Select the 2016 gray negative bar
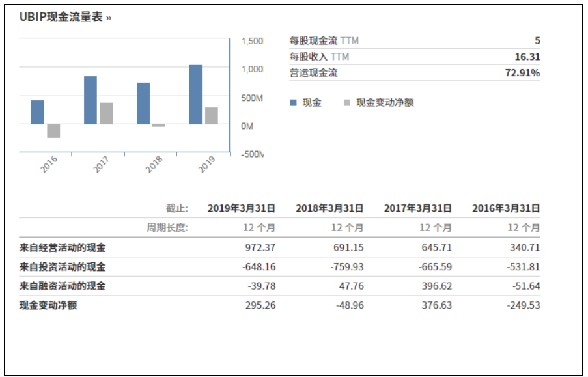 coord(53,131)
